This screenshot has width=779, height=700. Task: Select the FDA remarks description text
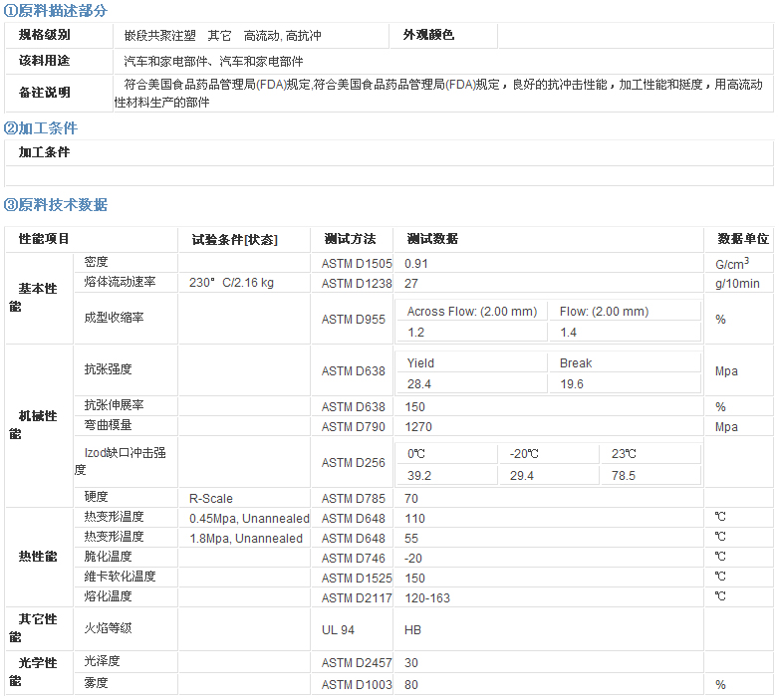pos(438,94)
